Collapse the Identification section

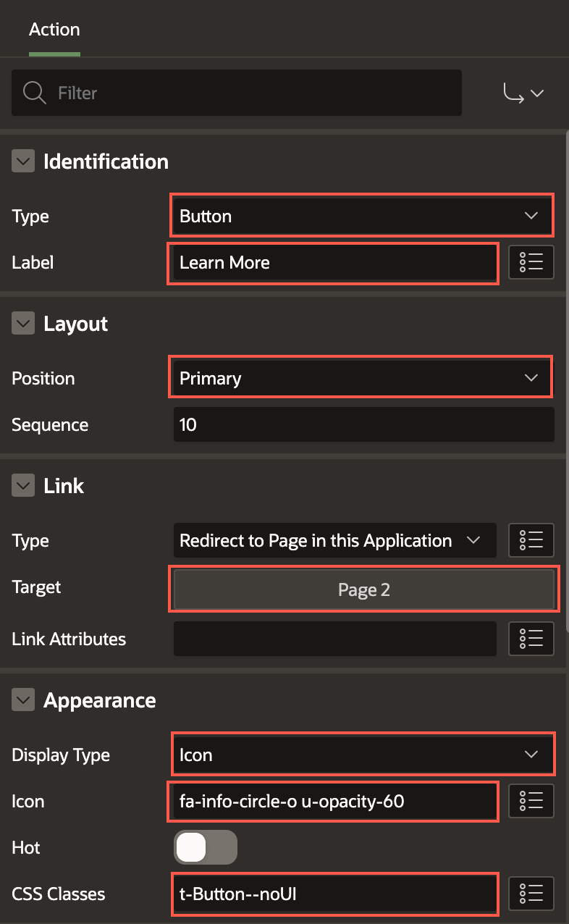click(x=23, y=161)
